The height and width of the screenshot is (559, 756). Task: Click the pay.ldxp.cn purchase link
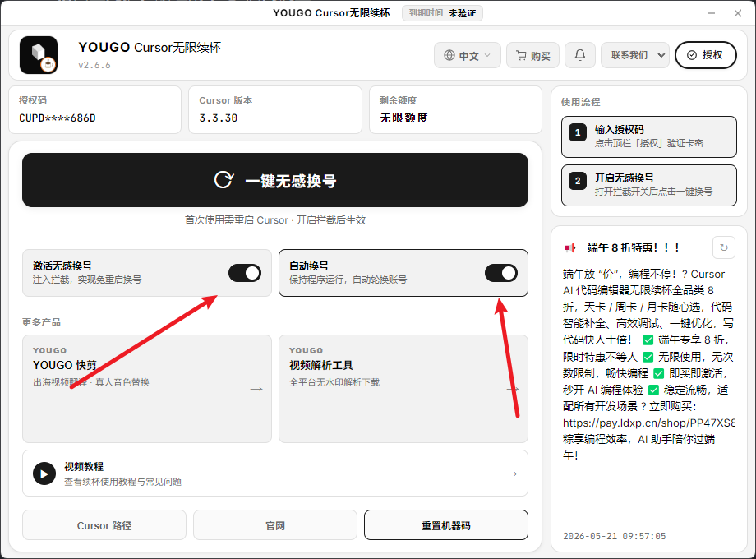pyautogui.click(x=649, y=423)
